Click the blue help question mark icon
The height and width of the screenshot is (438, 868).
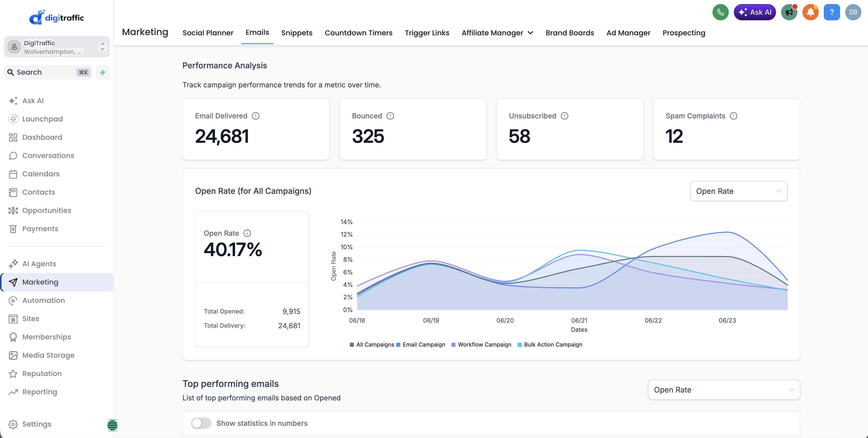(832, 12)
